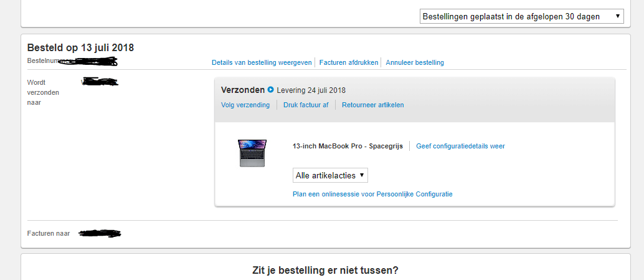644x280 pixels.
Task: Follow the Volg verzending link
Action: pos(245,105)
